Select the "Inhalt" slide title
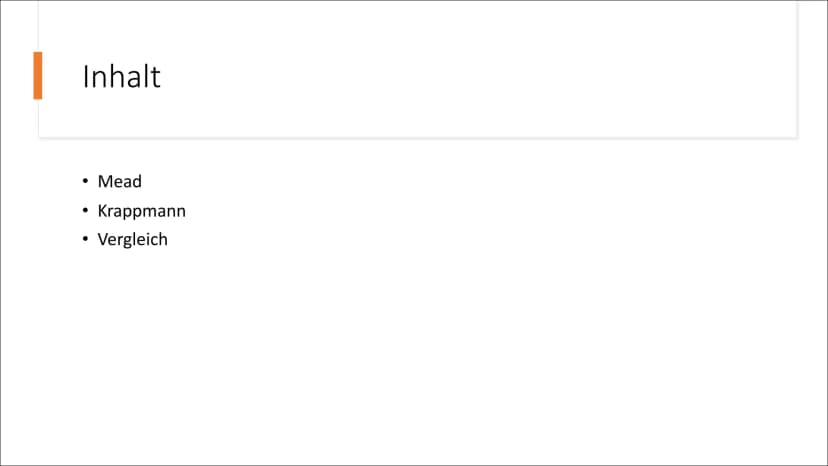The image size is (828, 466). click(x=121, y=77)
